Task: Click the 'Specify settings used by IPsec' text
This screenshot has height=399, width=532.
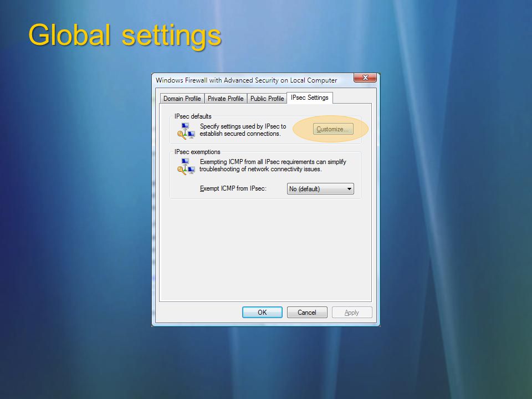Action: (x=243, y=130)
